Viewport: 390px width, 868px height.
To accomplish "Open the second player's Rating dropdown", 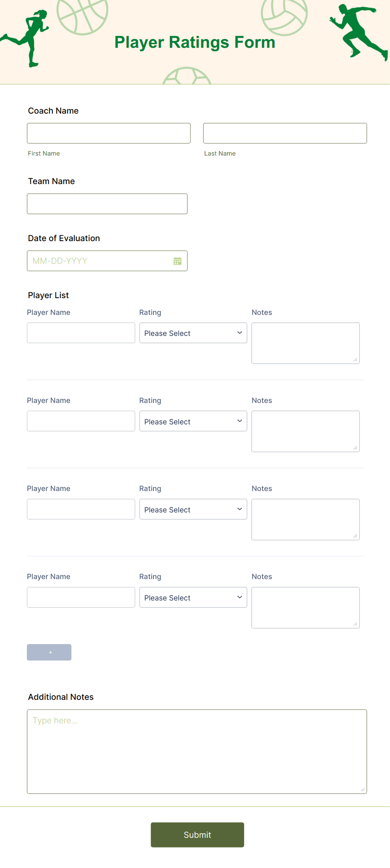I will click(x=193, y=421).
